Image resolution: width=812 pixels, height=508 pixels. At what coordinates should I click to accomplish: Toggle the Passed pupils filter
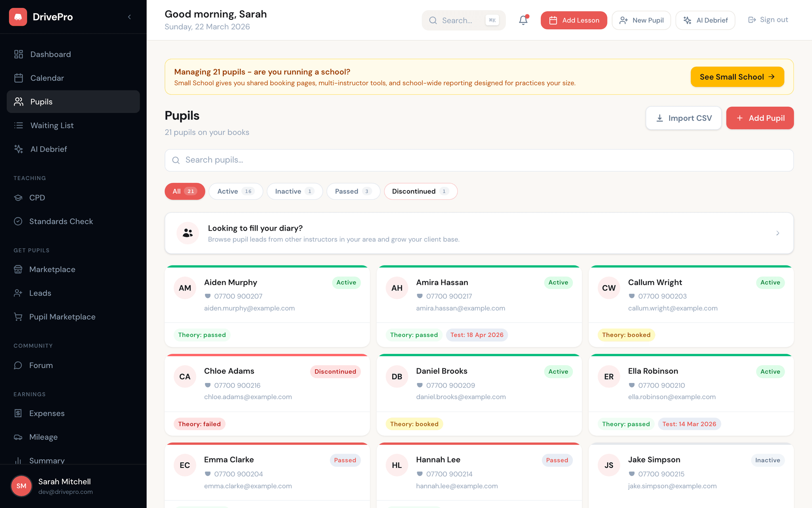click(x=353, y=191)
